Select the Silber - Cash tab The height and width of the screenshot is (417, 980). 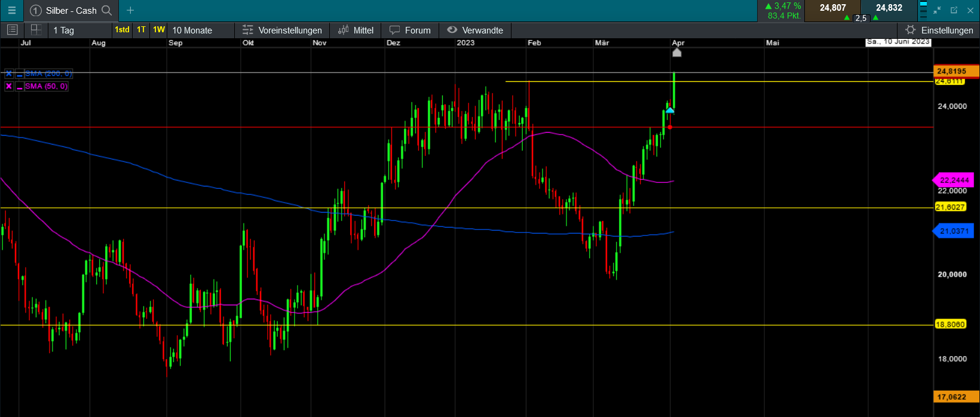71,10
